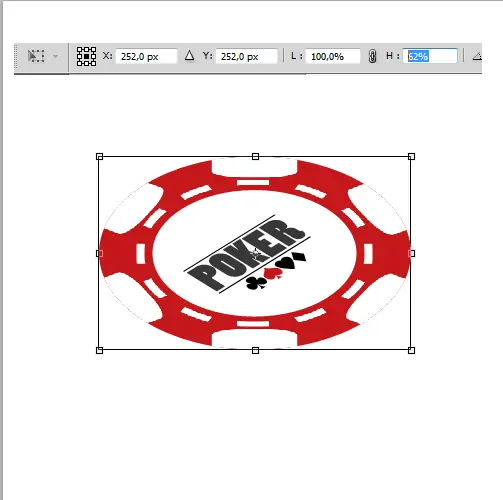Click the top-center transform handle

tap(255, 156)
